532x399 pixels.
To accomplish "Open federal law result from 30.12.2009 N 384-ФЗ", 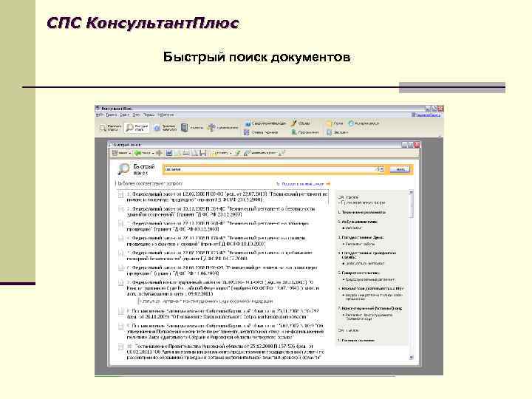I will [x=220, y=211].
